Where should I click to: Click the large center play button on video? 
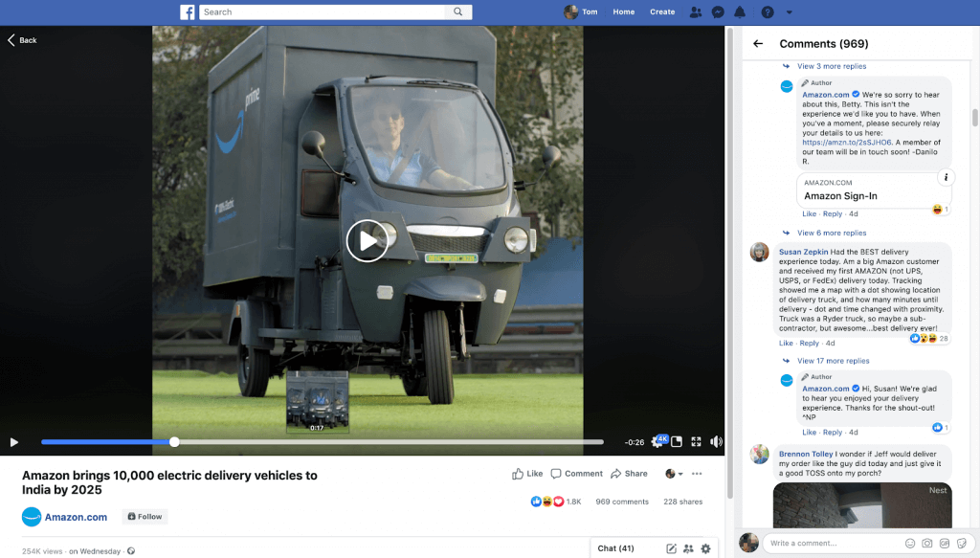point(367,240)
